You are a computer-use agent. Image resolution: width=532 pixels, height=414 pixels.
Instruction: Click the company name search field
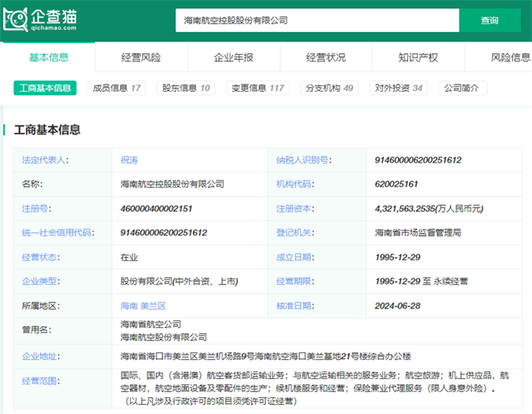tap(317, 21)
